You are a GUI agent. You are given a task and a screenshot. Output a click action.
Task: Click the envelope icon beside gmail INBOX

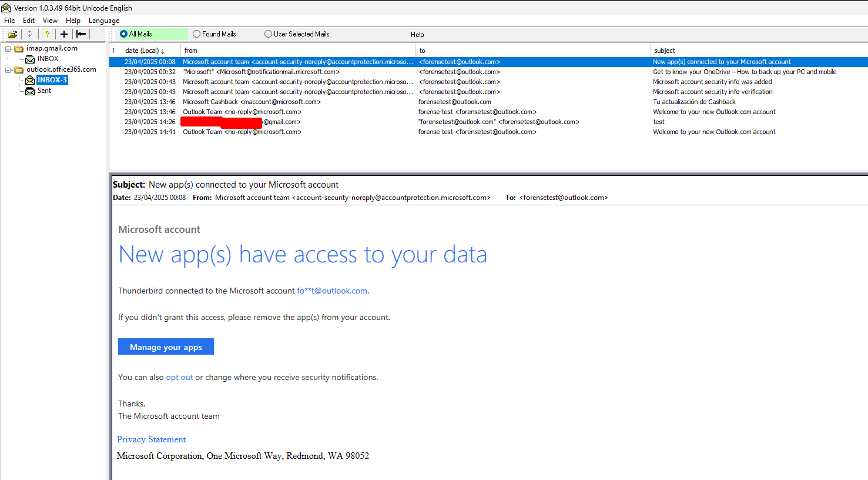coord(30,59)
